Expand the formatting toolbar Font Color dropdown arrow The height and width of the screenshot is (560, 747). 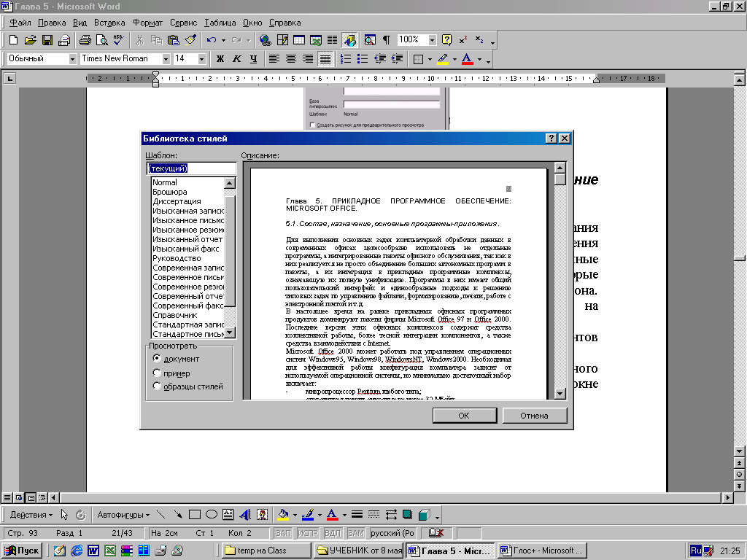pos(479,59)
